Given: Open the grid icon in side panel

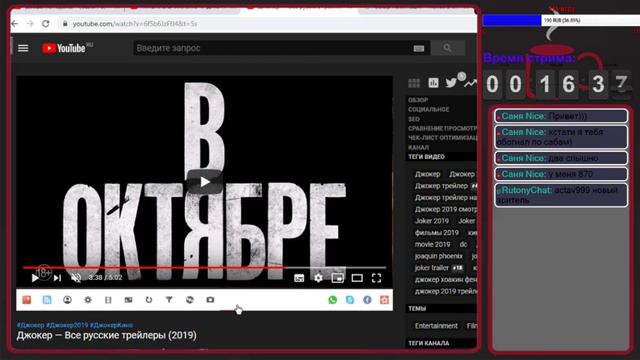Looking at the screenshot, I should 414,83.
